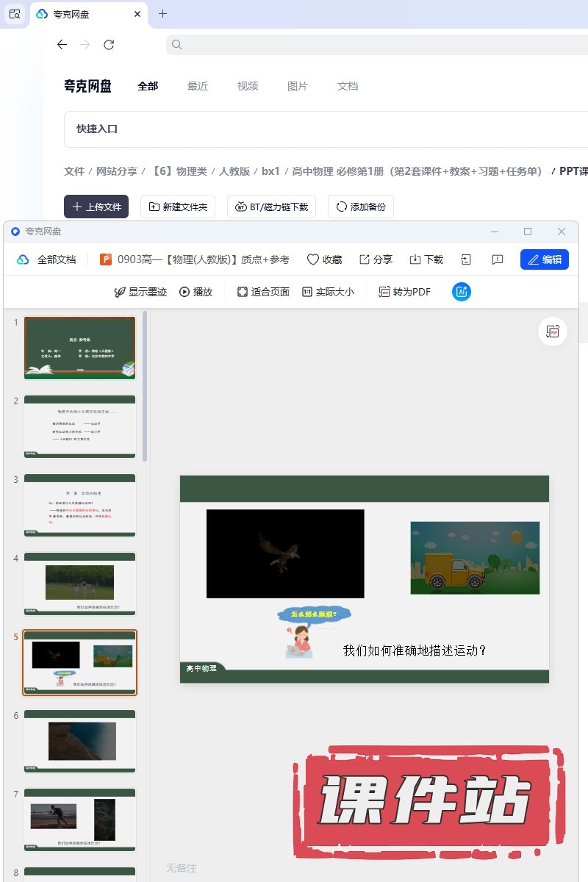
Task: Select the 图片 tab
Action: click(x=298, y=86)
